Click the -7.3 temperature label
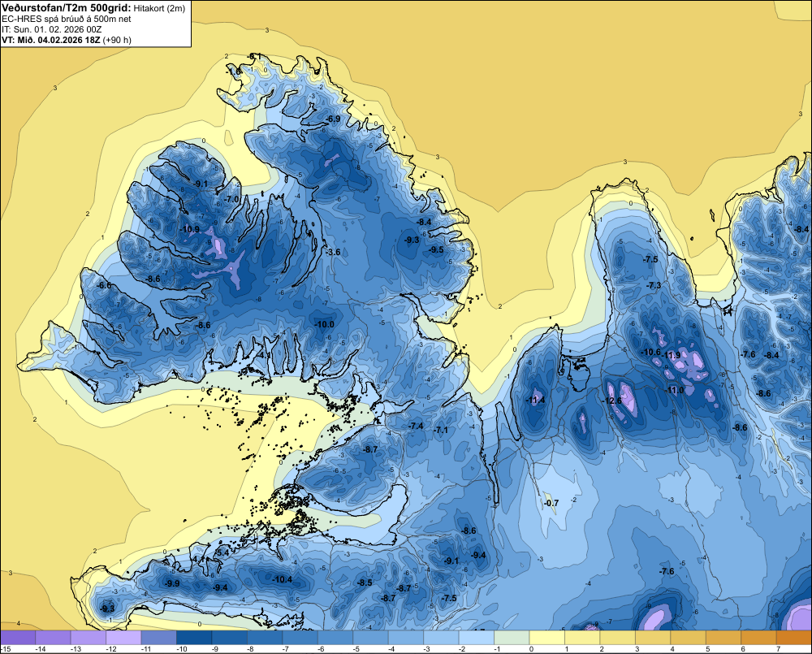The height and width of the screenshot is (654, 812). click(x=654, y=285)
